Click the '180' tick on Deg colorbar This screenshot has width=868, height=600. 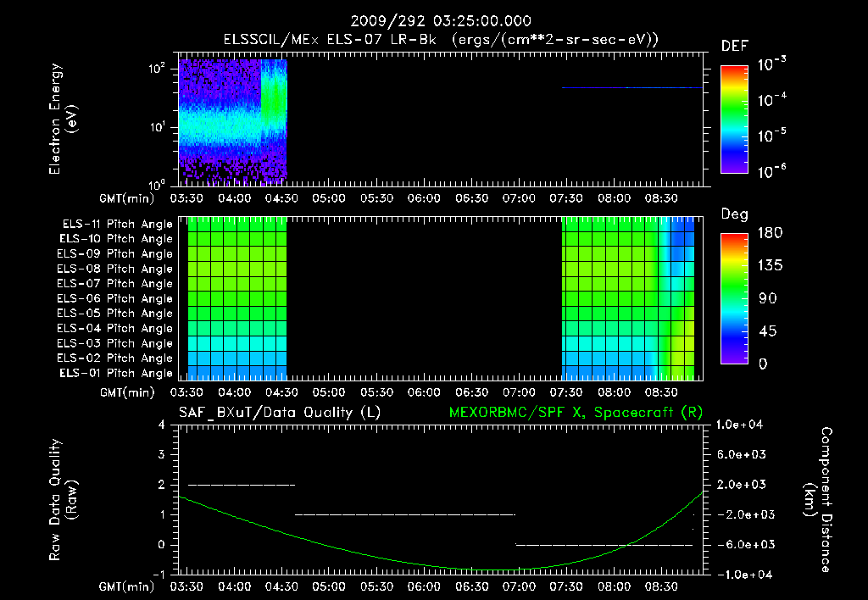770,233
